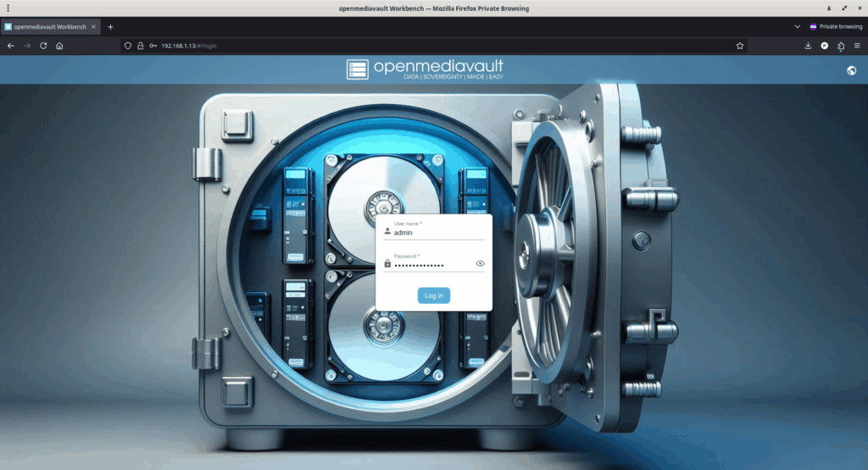This screenshot has width=868, height=470.
Task: Click the Log in button
Action: (x=433, y=296)
